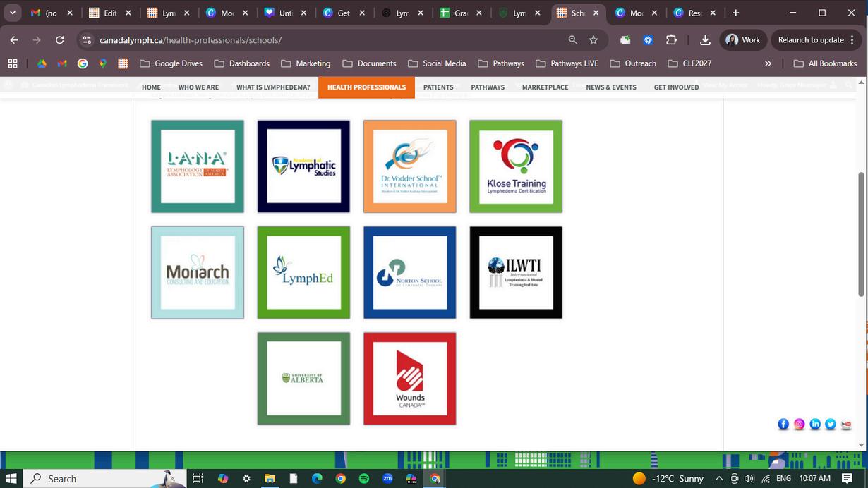Open the Windows Start menu

pyautogui.click(x=11, y=478)
